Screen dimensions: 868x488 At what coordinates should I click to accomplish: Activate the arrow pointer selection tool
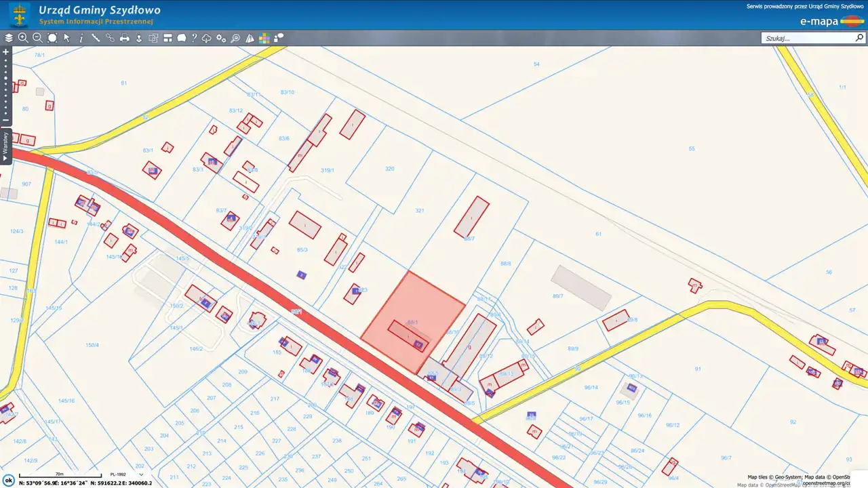coord(66,38)
